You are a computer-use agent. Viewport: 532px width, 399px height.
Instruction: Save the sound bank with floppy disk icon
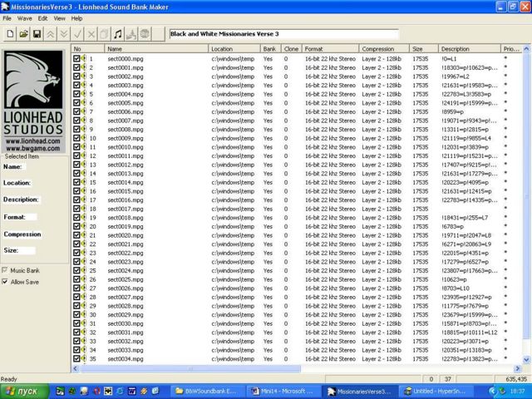[x=37, y=34]
